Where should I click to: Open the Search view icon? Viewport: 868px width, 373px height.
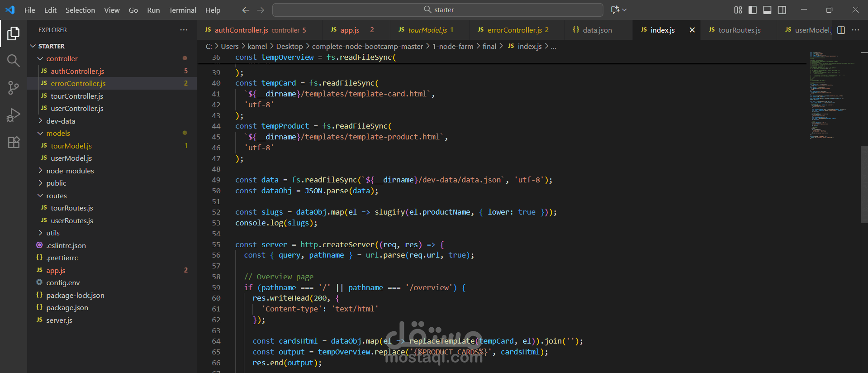click(x=14, y=61)
